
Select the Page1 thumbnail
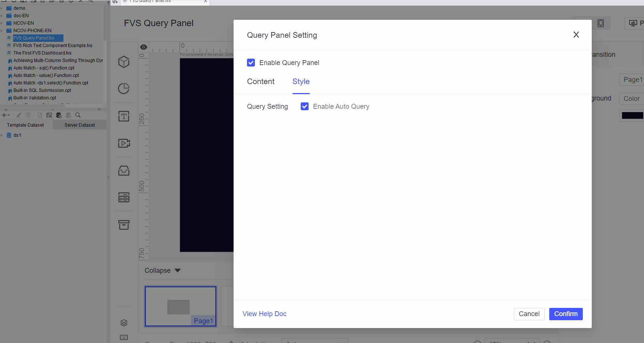[180, 306]
